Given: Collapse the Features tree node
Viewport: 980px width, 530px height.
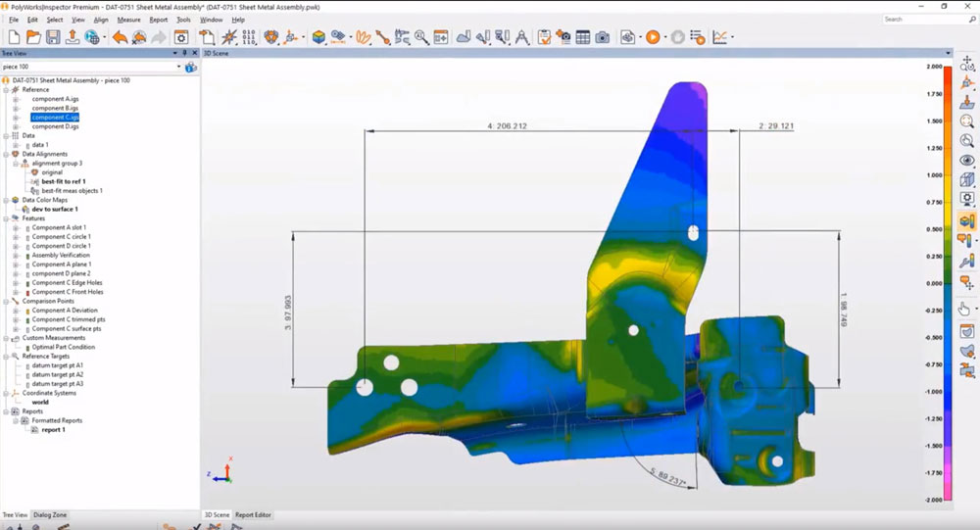Looking at the screenshot, I should click(6, 218).
